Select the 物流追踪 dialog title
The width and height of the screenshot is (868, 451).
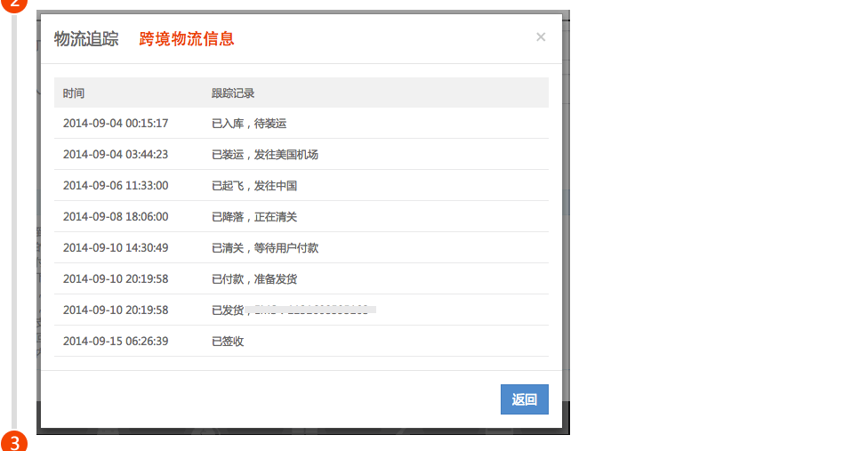[86, 39]
